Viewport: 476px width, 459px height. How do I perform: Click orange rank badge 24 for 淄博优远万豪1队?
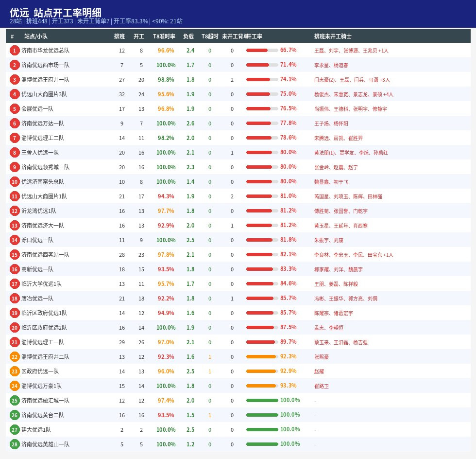pos(14,386)
